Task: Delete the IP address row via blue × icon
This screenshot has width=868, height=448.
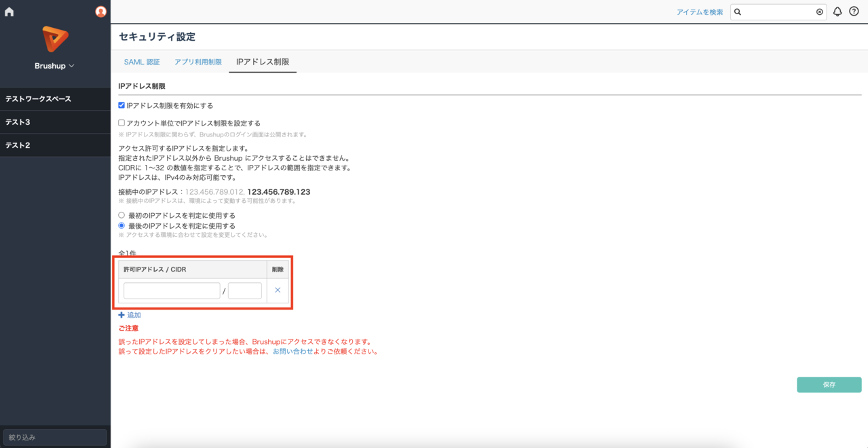Action: pyautogui.click(x=276, y=290)
